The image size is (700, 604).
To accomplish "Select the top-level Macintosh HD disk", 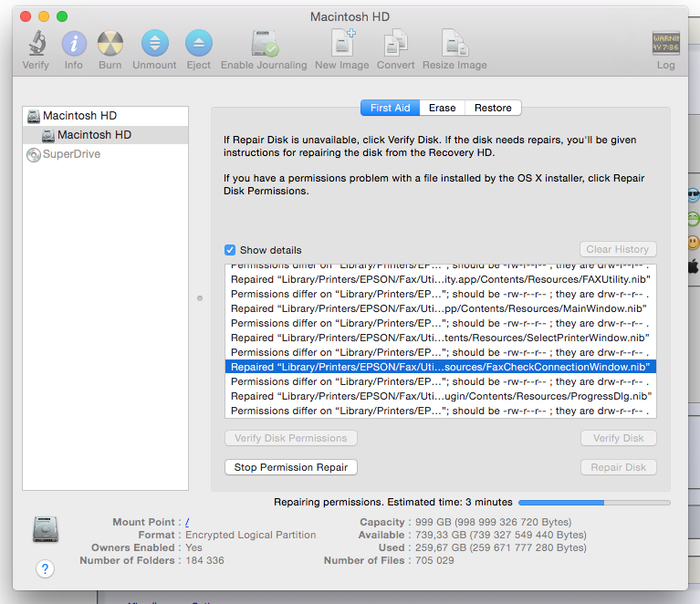I will pyautogui.click(x=105, y=116).
